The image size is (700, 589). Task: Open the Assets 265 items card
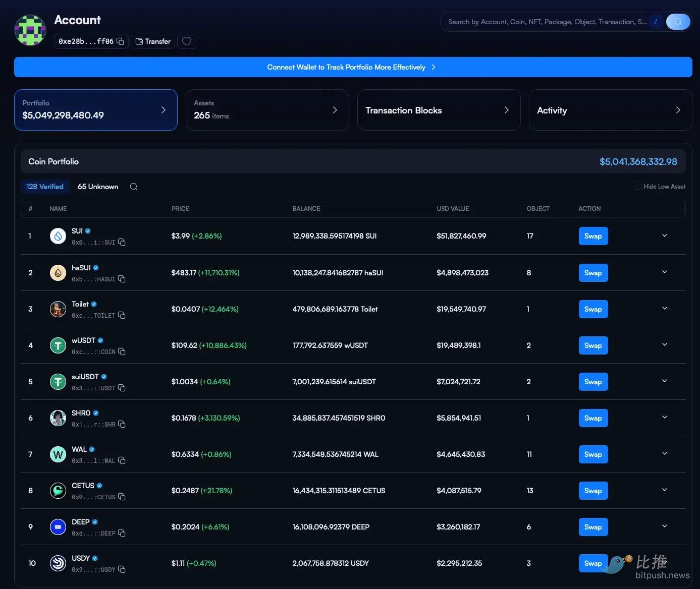tap(267, 110)
